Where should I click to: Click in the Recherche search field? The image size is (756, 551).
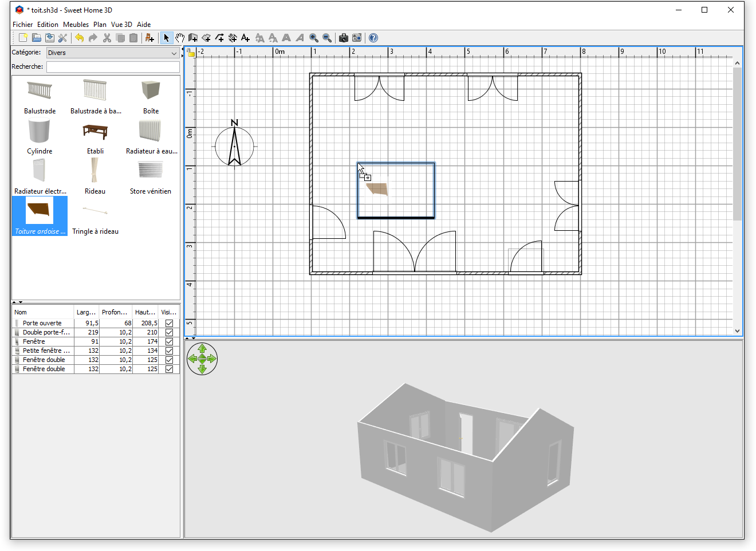tap(113, 67)
